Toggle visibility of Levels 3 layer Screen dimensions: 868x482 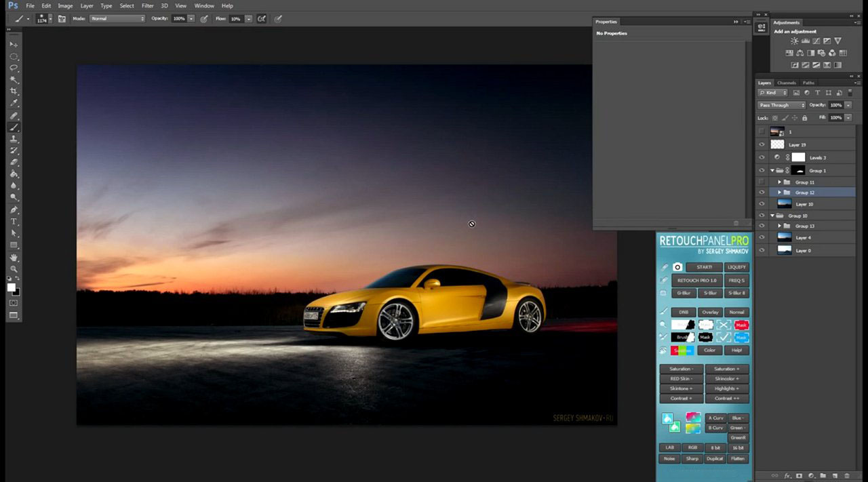(x=762, y=157)
